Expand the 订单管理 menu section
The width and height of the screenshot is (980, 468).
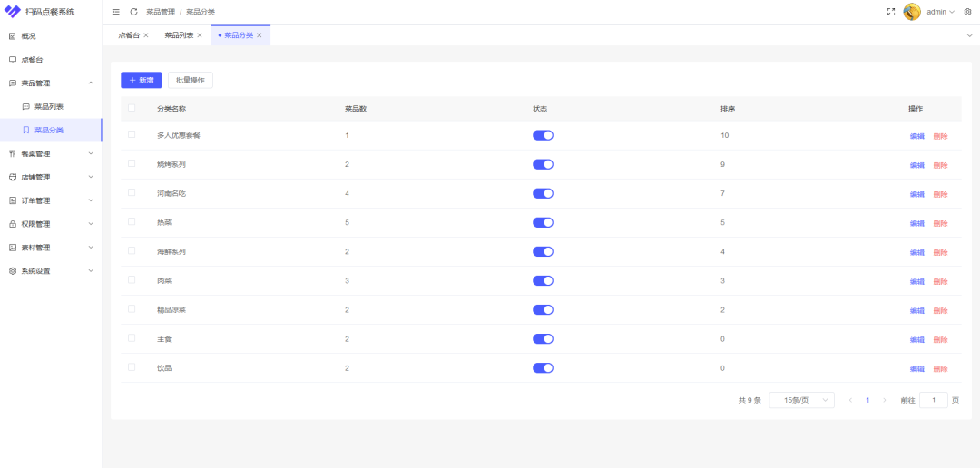[x=51, y=200]
